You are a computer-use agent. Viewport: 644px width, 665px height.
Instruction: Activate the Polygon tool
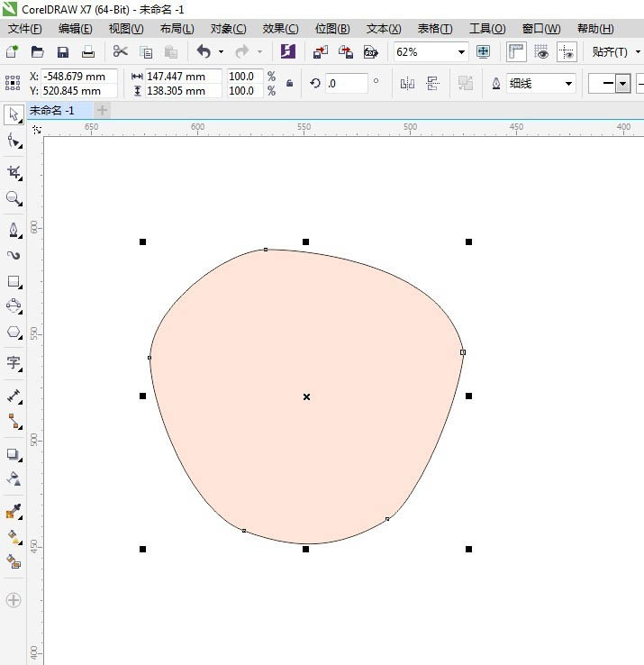click(14, 332)
